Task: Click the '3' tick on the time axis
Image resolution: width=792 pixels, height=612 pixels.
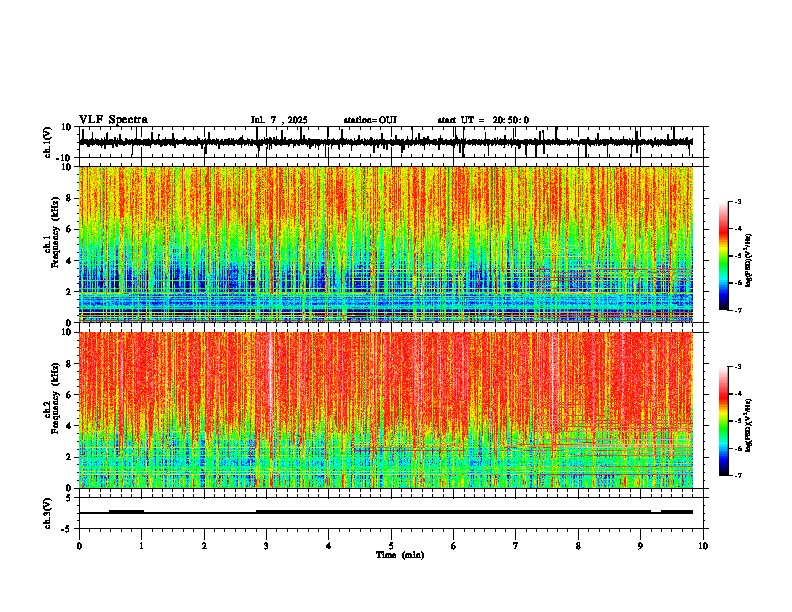Action: tap(266, 545)
